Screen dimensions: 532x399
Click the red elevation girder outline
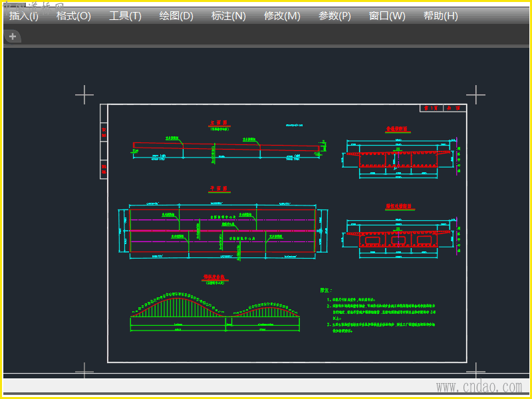(x=226, y=147)
